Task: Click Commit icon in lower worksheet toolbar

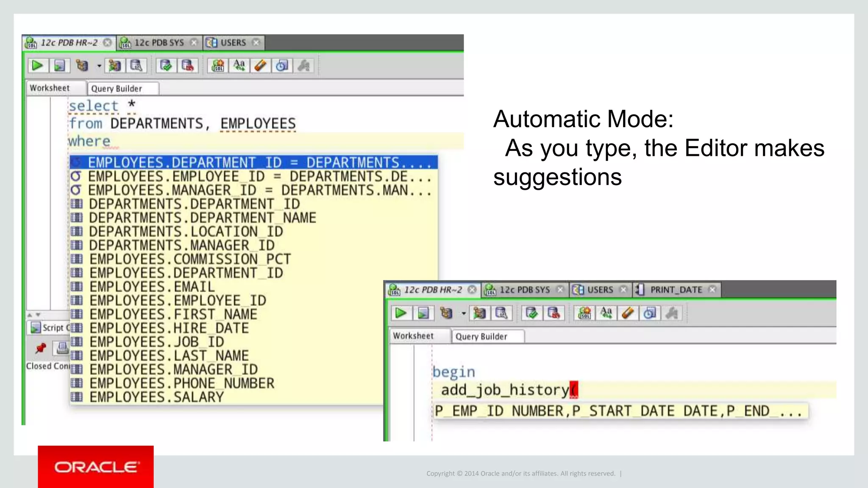Action: coord(531,313)
